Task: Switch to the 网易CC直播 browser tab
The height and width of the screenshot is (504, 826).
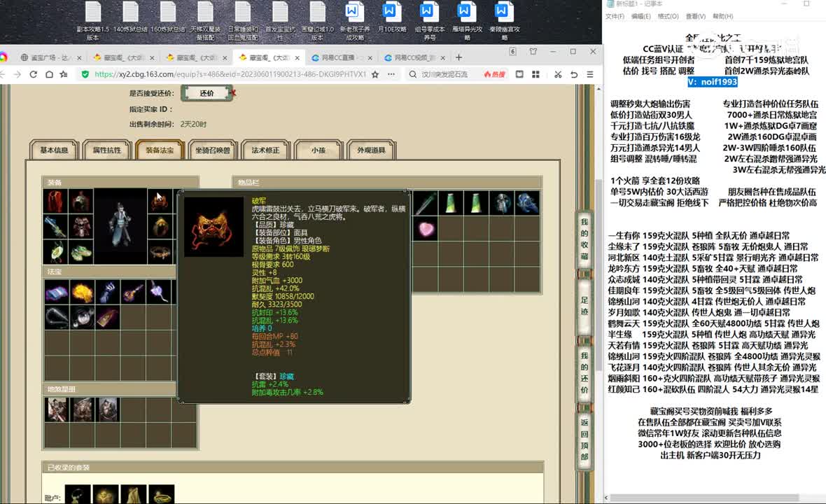Action: tap(342, 57)
